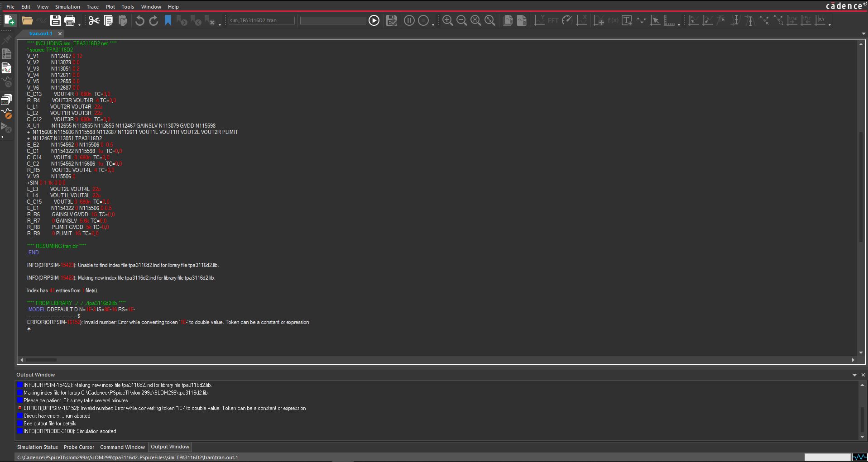Screen dimensions: 868x462
Task: Open the performance analysis gauge icon
Action: coord(567,20)
